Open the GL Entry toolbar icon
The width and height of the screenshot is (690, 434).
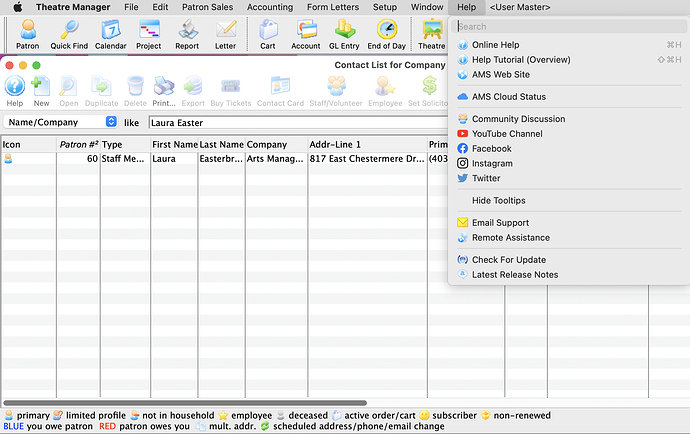point(344,34)
